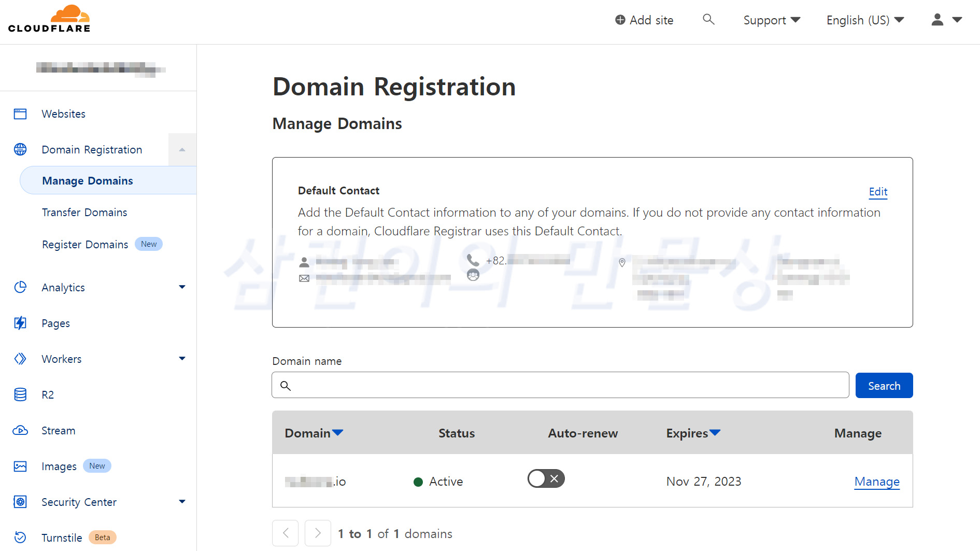Click the organization icon below phone
The image size is (980, 551).
tap(473, 275)
